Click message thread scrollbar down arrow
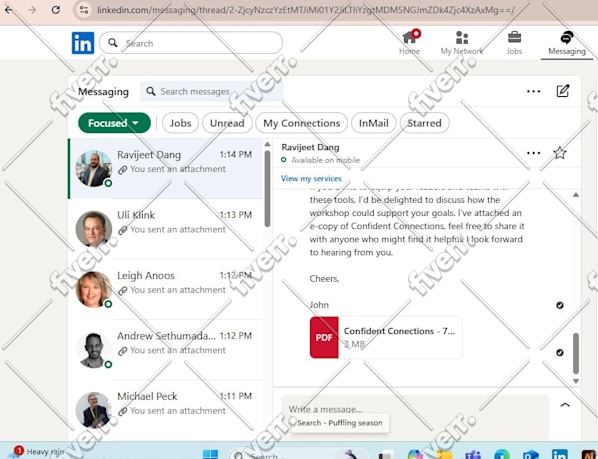This screenshot has width=598, height=459. coord(576,381)
